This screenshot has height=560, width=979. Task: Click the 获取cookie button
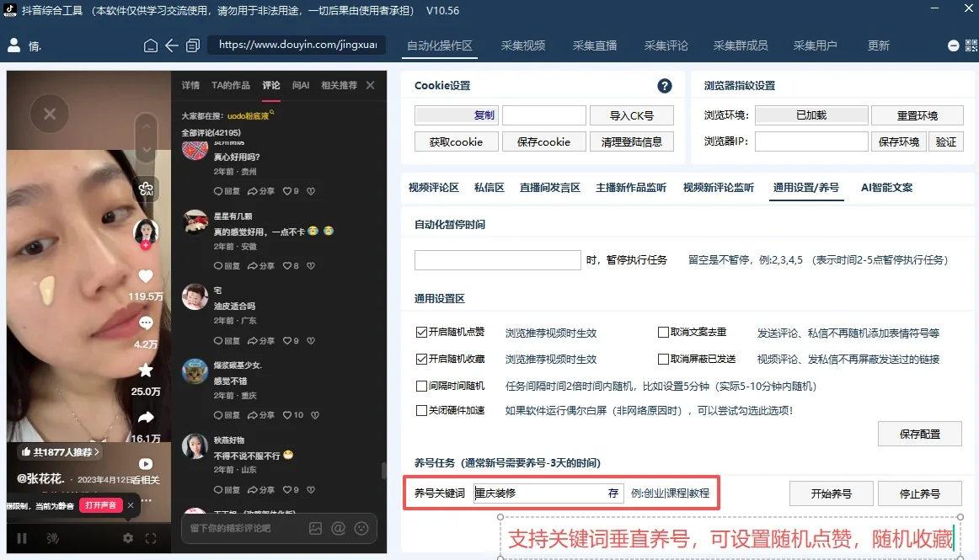457,141
